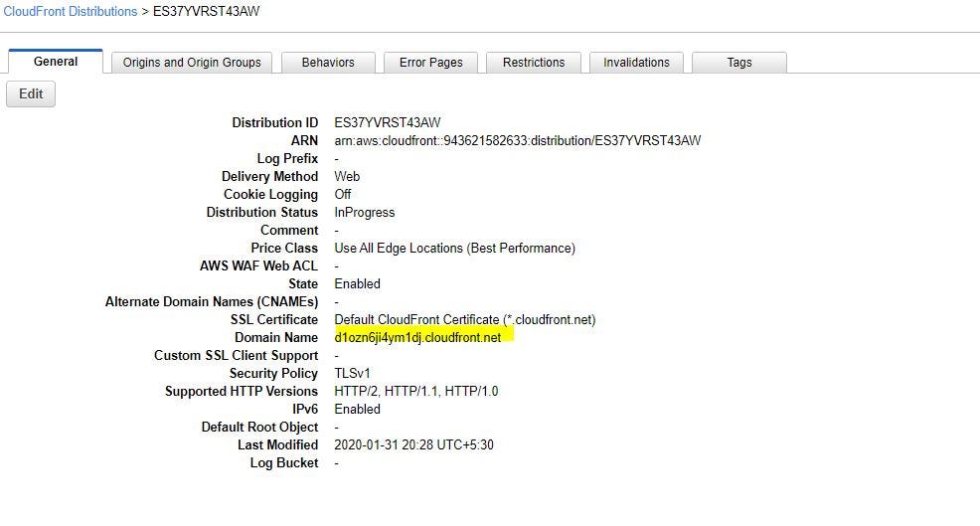
Task: Click the Delivery Method value Web
Action: [x=347, y=176]
